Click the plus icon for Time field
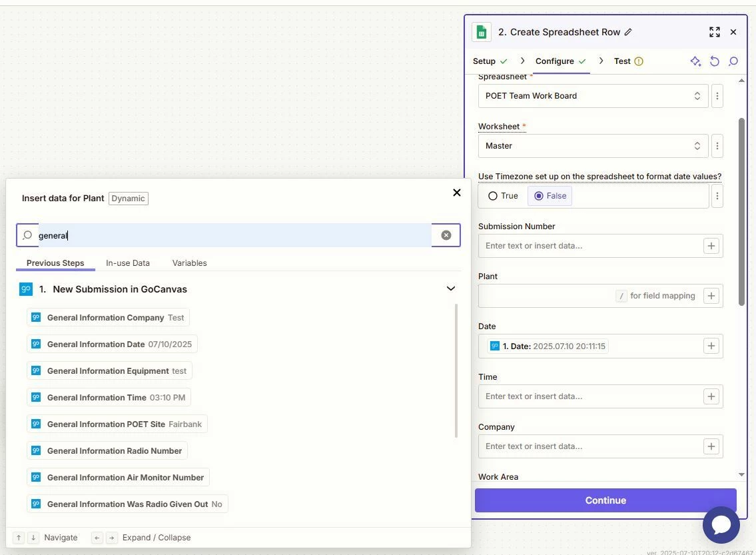 pyautogui.click(x=711, y=396)
